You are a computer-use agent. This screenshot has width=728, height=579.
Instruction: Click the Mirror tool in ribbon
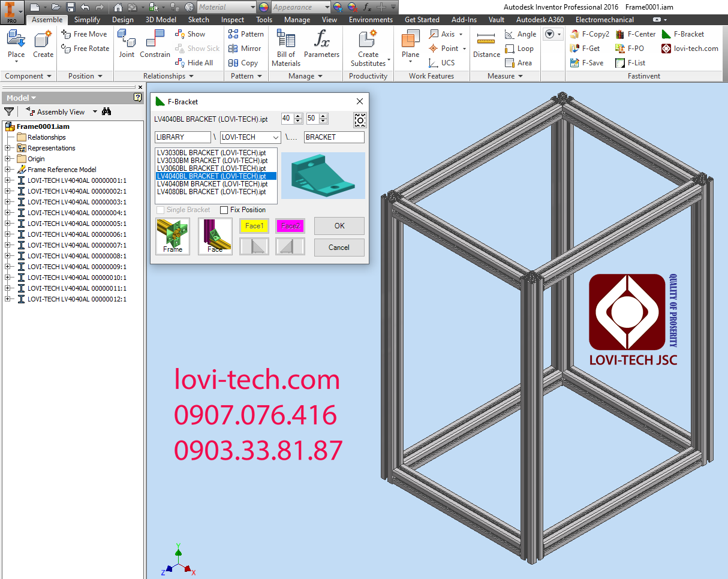coord(245,49)
